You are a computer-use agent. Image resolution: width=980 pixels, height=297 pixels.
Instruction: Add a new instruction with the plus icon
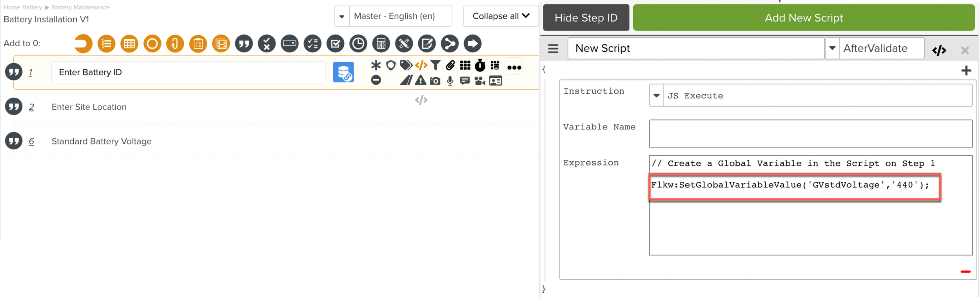(x=966, y=71)
